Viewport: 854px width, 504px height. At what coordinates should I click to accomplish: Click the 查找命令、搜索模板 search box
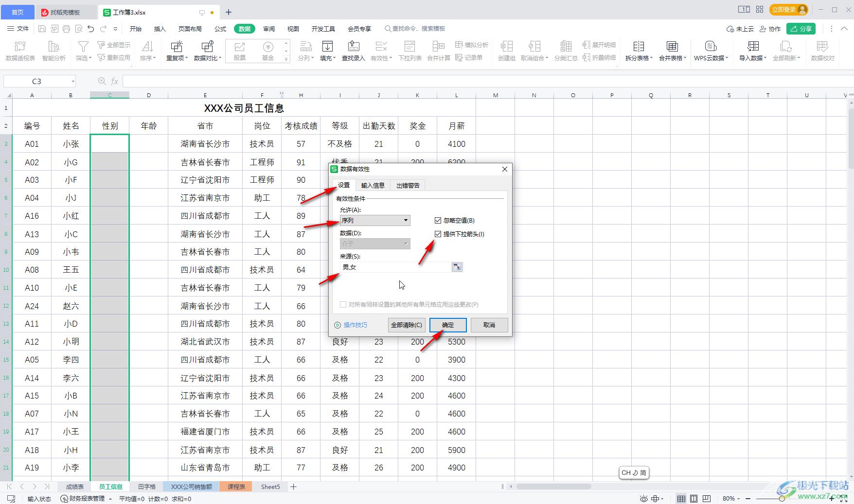coord(415,29)
